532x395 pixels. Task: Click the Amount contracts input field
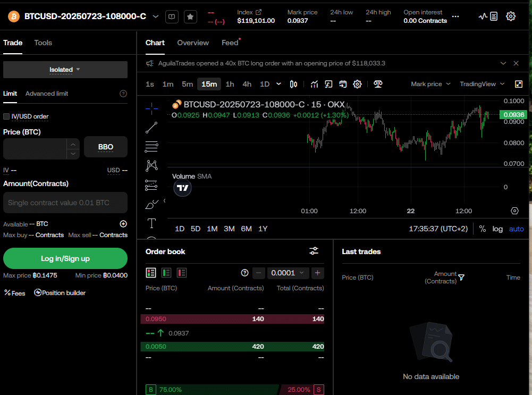click(x=65, y=203)
